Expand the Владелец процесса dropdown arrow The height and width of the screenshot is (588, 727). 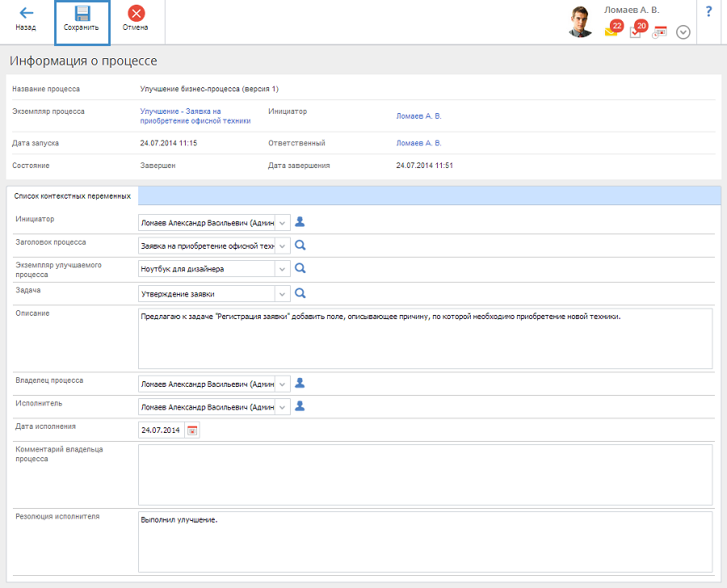(283, 384)
